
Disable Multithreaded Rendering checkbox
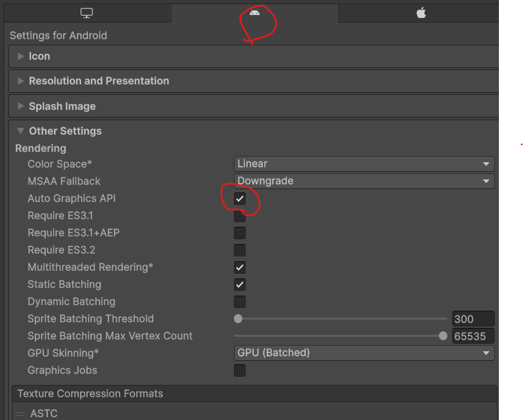(x=239, y=267)
